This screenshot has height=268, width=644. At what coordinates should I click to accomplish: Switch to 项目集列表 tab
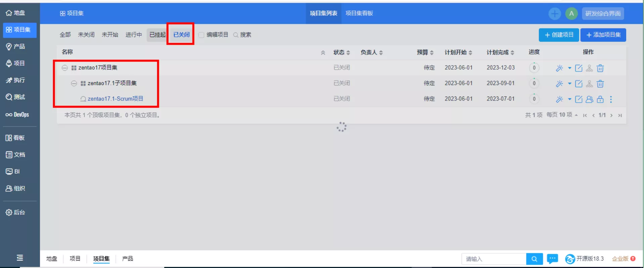(324, 13)
